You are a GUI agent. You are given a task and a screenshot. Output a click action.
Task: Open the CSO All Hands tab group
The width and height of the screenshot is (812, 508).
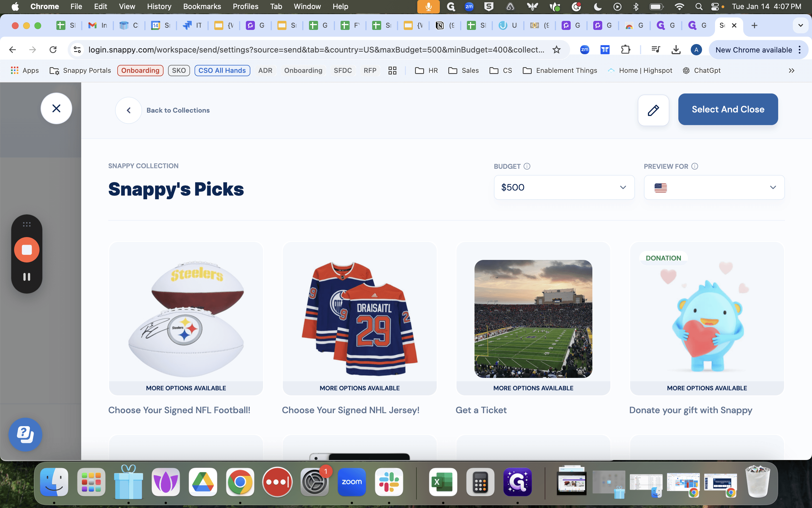[x=222, y=70]
